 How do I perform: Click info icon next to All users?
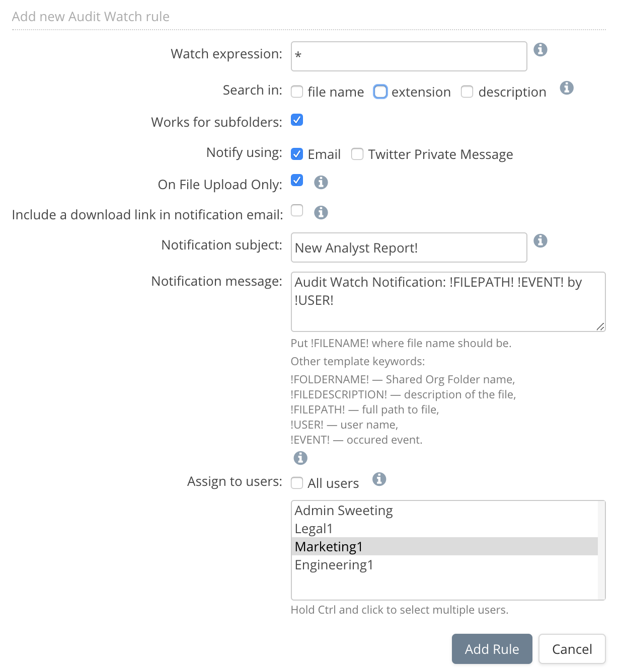pos(379,479)
